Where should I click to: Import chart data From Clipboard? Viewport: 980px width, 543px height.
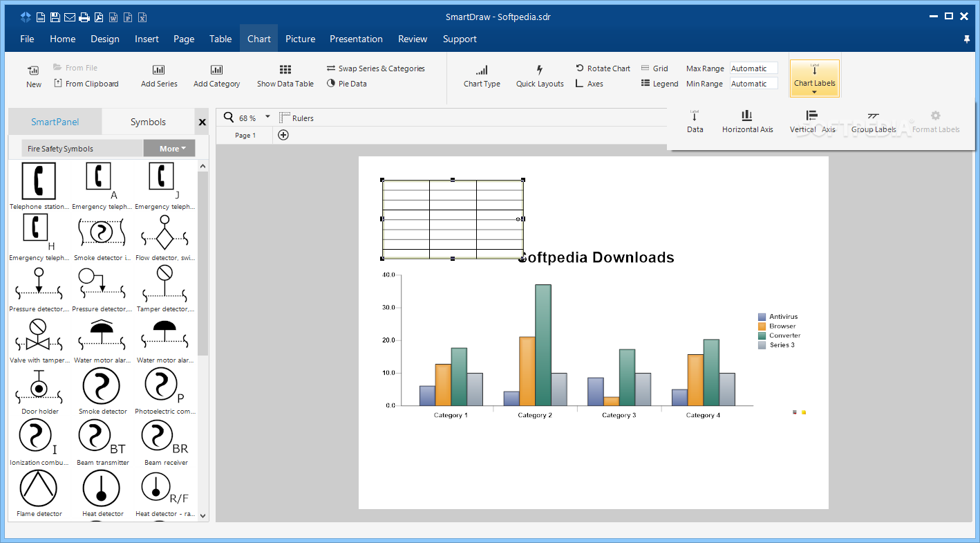click(x=86, y=84)
